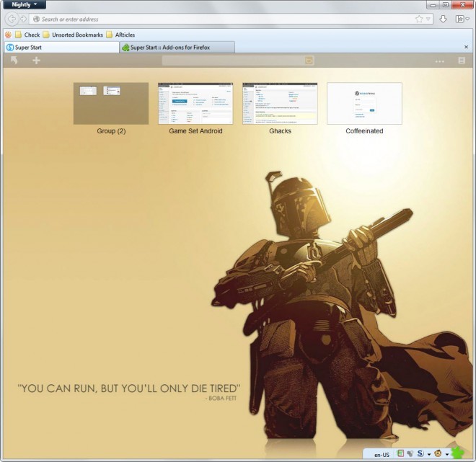The height and width of the screenshot is (462, 476).
Task: Open the Ghacks site thumbnail
Action: (x=280, y=103)
